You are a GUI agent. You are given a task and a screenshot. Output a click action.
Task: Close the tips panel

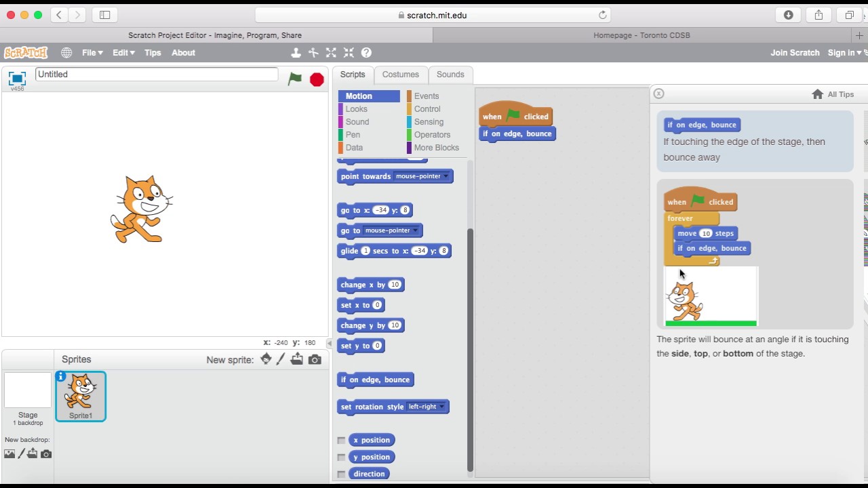(658, 94)
